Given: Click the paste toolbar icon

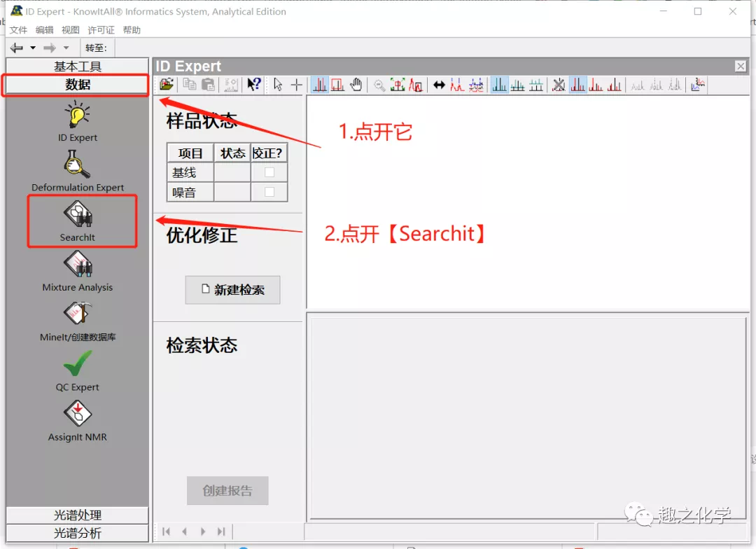Looking at the screenshot, I should tap(208, 85).
